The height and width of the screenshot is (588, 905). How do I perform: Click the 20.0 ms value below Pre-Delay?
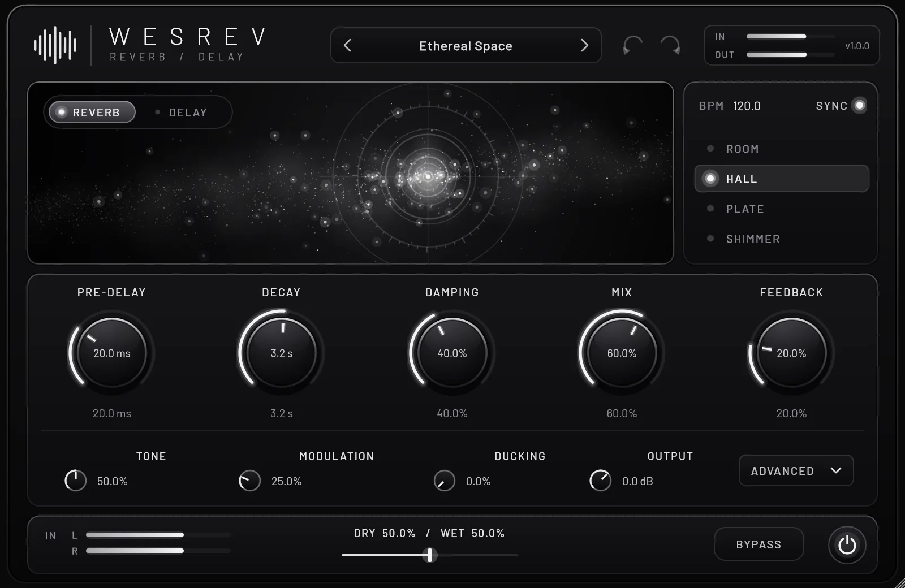(111, 413)
